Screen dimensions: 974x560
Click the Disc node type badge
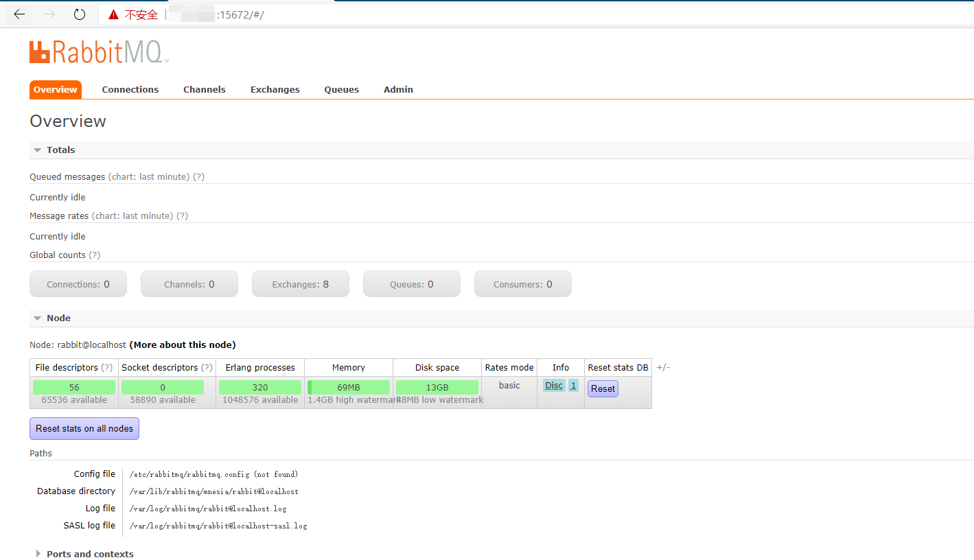(x=553, y=385)
